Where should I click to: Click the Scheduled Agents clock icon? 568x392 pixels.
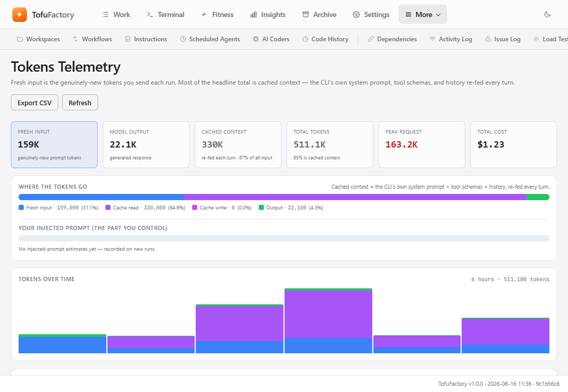tap(183, 39)
